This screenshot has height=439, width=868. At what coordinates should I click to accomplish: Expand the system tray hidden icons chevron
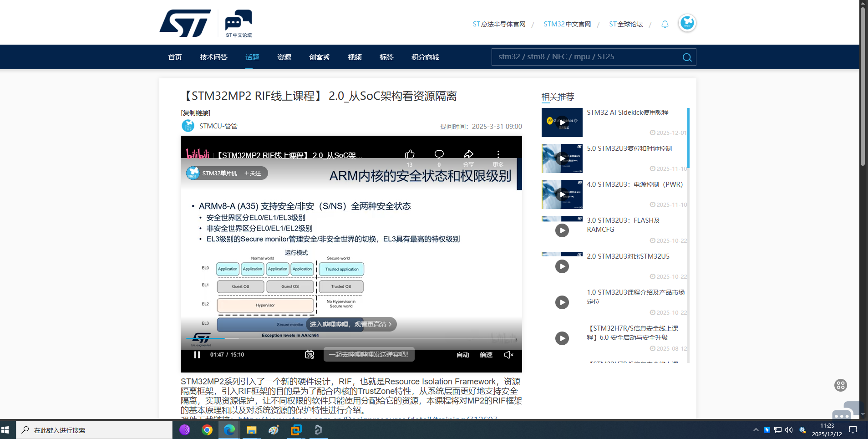point(756,430)
